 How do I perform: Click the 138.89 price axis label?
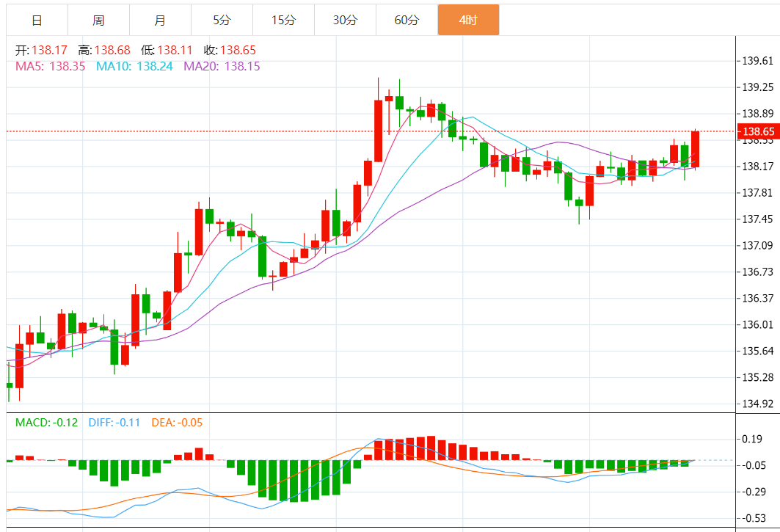(757, 114)
